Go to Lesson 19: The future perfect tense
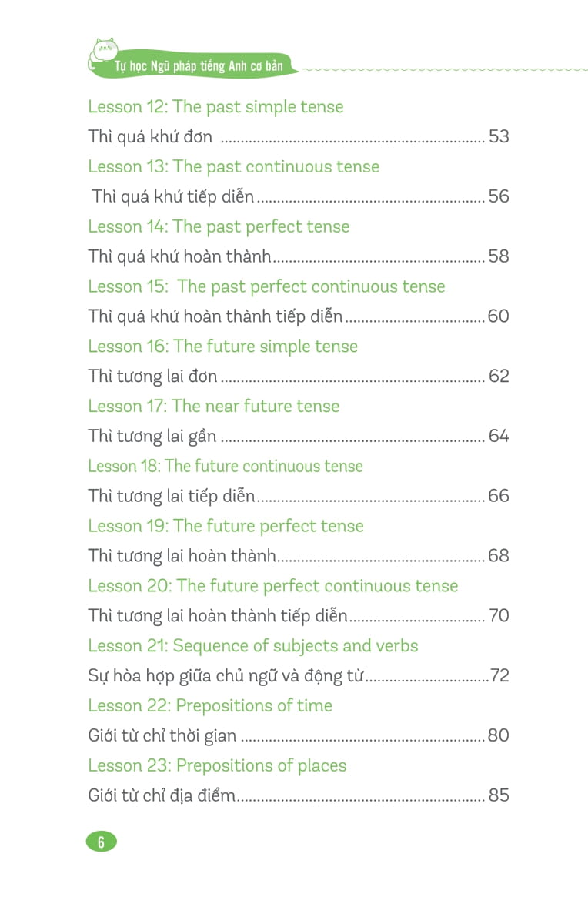This screenshot has width=588, height=904. pos(226,527)
